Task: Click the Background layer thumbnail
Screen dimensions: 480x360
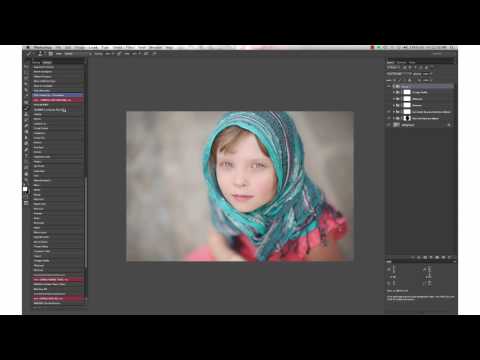Action: coord(396,125)
